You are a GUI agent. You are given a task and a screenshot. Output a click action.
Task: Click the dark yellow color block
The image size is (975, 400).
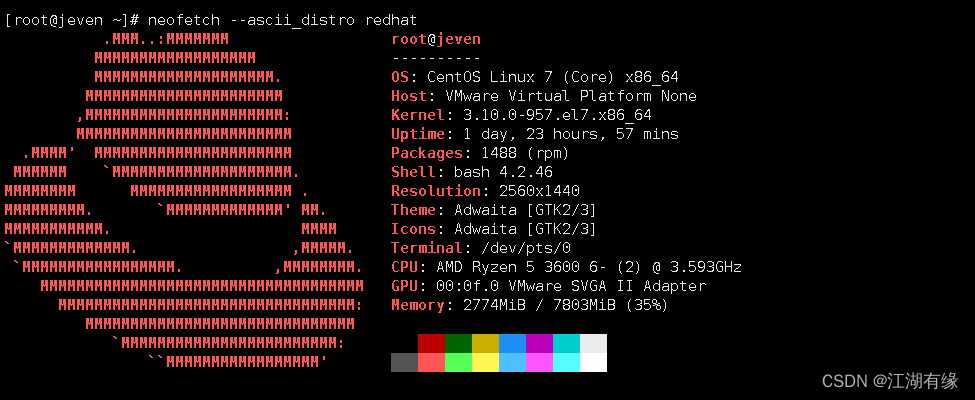coord(486,343)
